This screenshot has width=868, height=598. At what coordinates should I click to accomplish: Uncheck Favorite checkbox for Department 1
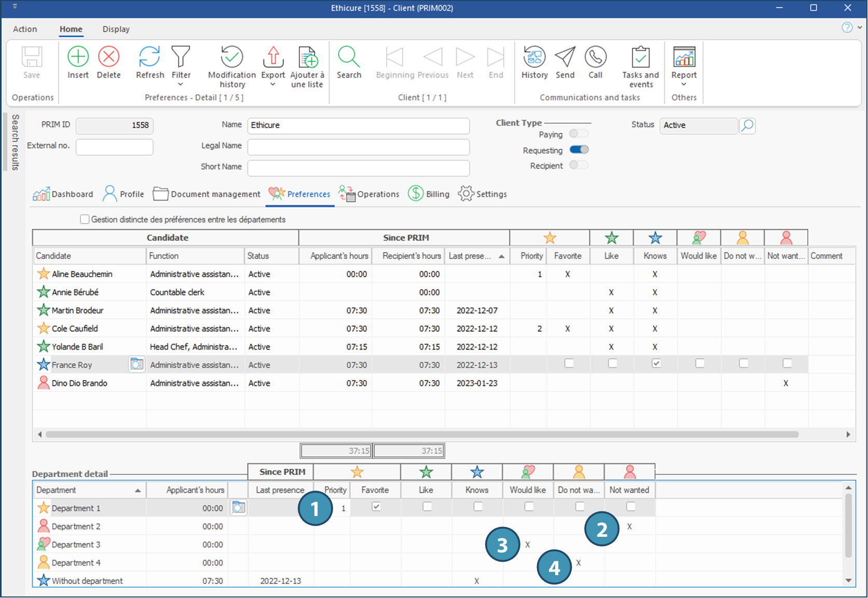(376, 507)
